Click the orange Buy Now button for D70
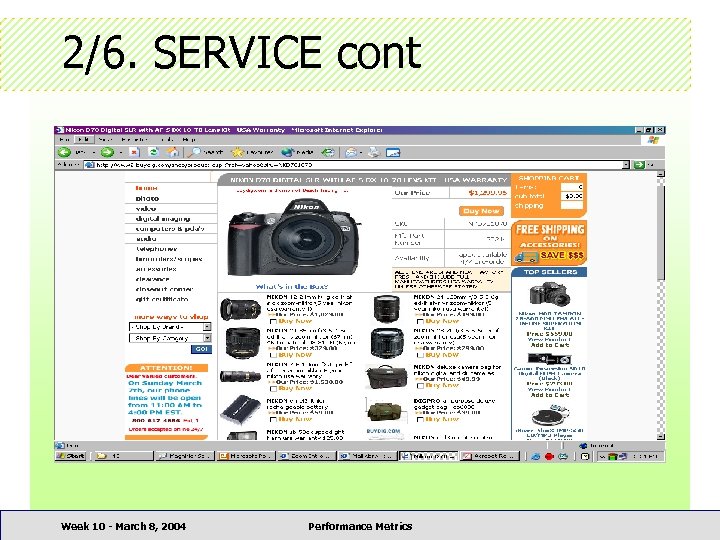720x540 pixels. (x=481, y=211)
